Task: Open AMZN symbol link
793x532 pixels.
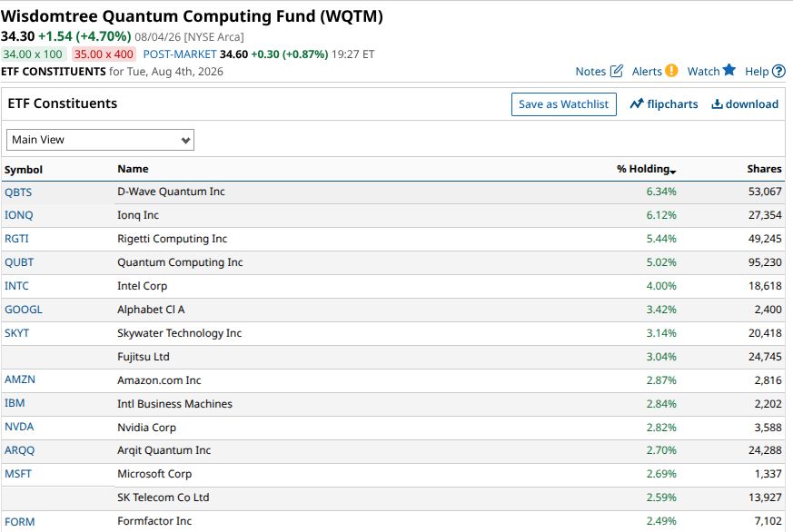Action: click(x=20, y=379)
